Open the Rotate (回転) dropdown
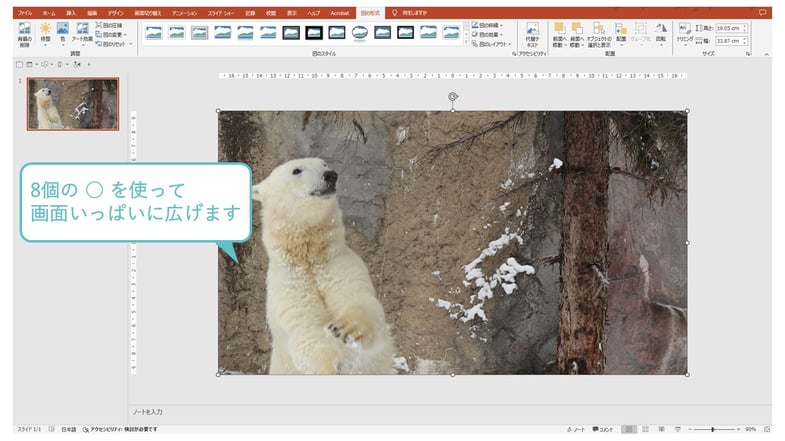The width and height of the screenshot is (785, 441). pos(661,33)
